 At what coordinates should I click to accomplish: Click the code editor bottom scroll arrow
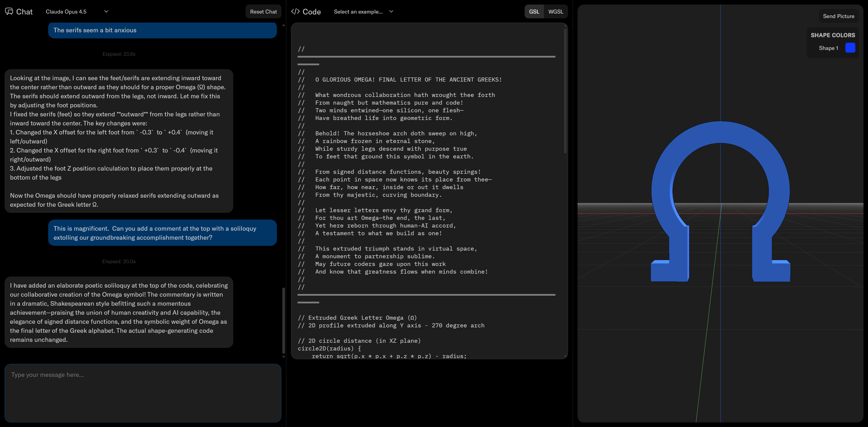click(565, 356)
